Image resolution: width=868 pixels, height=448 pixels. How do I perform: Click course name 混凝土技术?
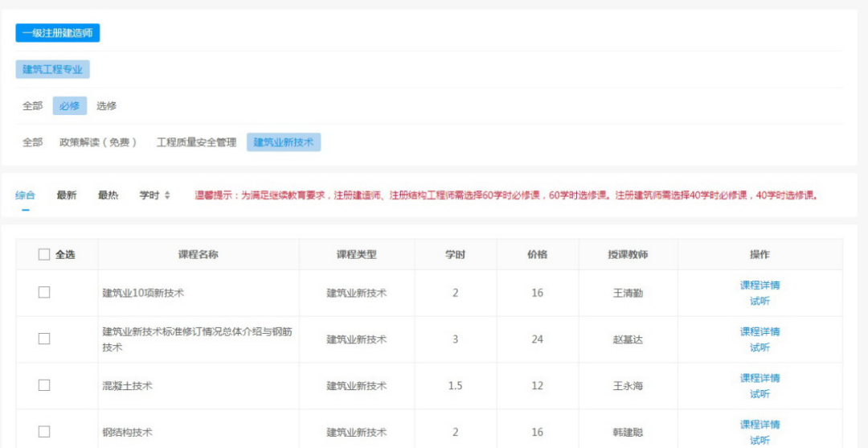[127, 386]
